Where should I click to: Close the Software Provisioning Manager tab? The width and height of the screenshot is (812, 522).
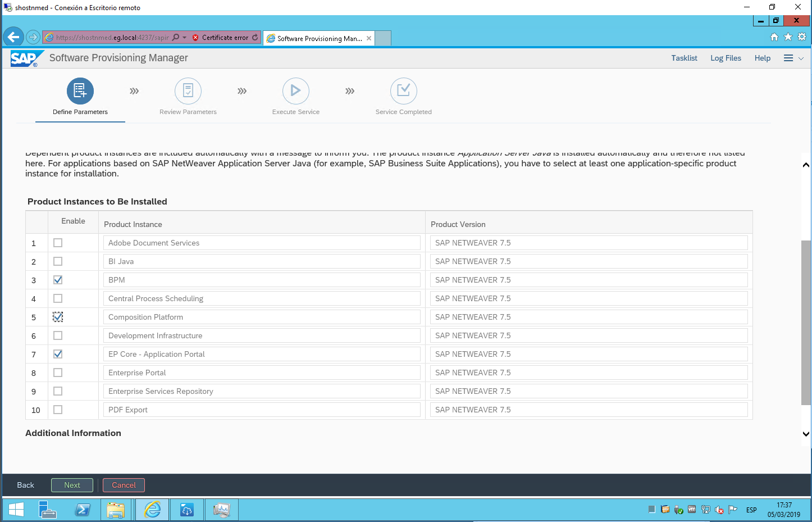click(x=369, y=38)
